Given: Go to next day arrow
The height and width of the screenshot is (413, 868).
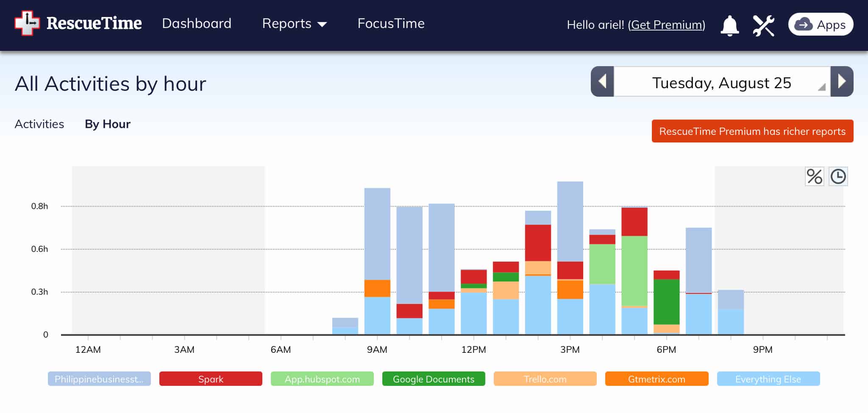Looking at the screenshot, I should point(842,81).
